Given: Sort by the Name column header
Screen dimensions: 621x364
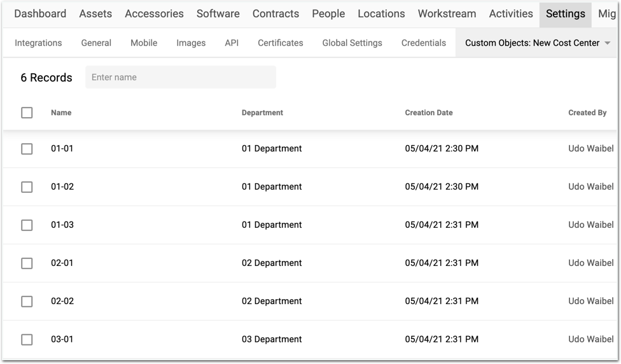Looking at the screenshot, I should point(61,113).
